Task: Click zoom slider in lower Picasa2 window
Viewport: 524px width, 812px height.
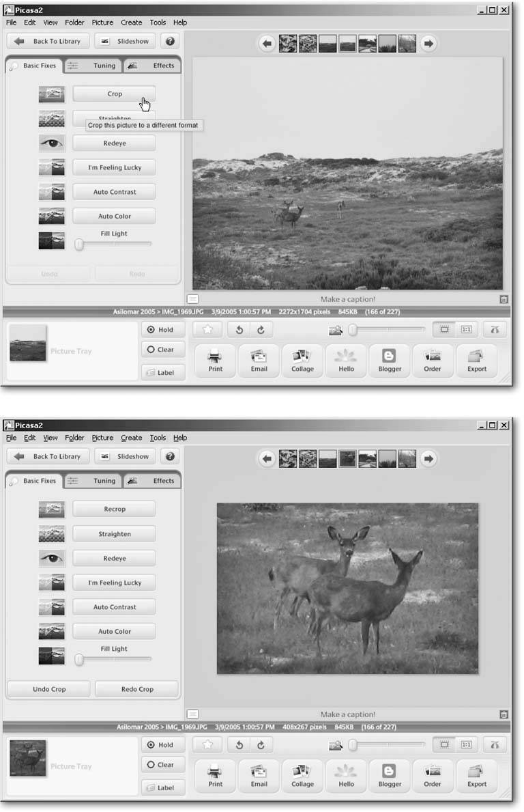Action: coord(386,744)
